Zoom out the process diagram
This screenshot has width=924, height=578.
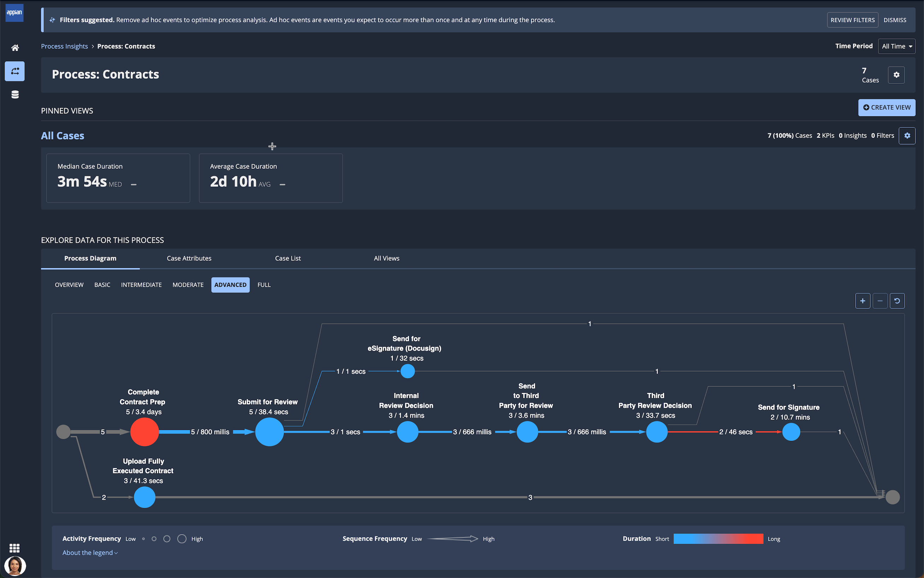point(880,301)
